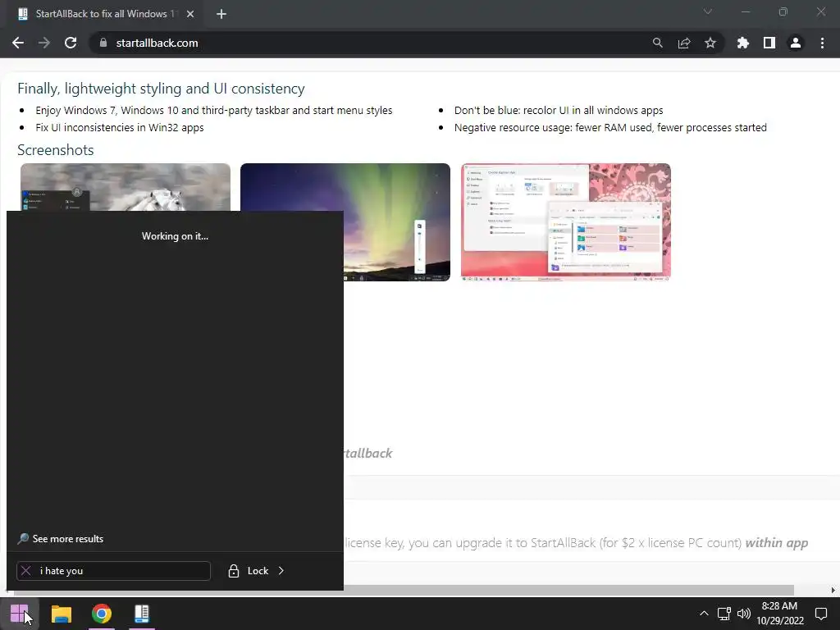View site security lock info
840x630 pixels.
[103, 43]
